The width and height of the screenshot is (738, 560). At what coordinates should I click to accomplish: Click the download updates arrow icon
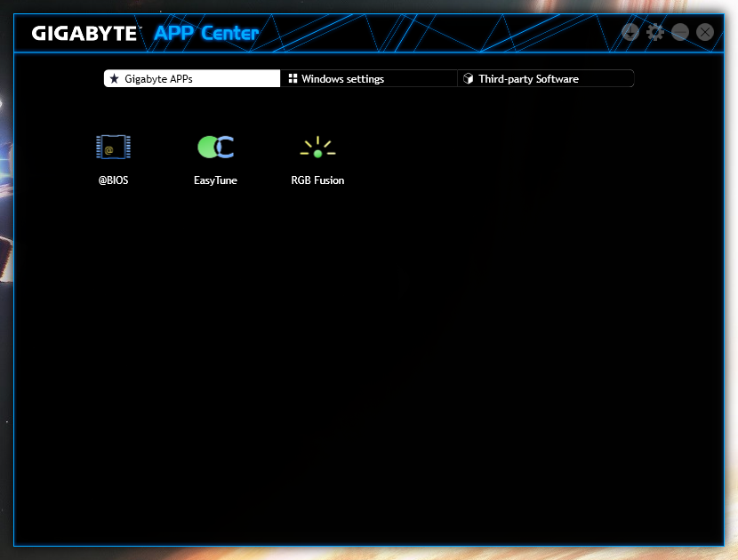click(630, 32)
